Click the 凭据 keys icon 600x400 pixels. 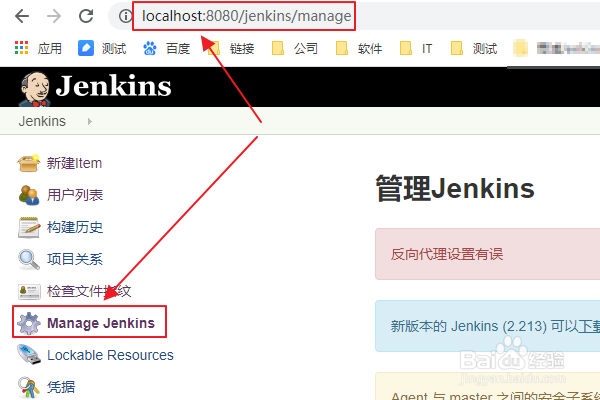click(29, 387)
